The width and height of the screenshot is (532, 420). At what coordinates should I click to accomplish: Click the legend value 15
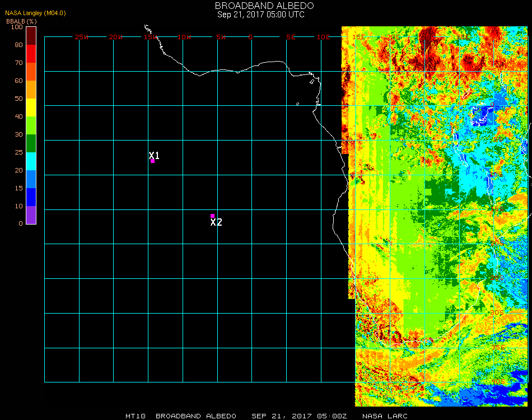(x=18, y=188)
